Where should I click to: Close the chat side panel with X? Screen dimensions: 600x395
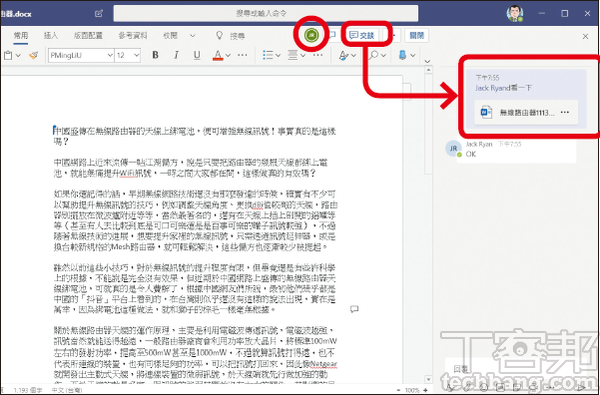[x=585, y=36]
